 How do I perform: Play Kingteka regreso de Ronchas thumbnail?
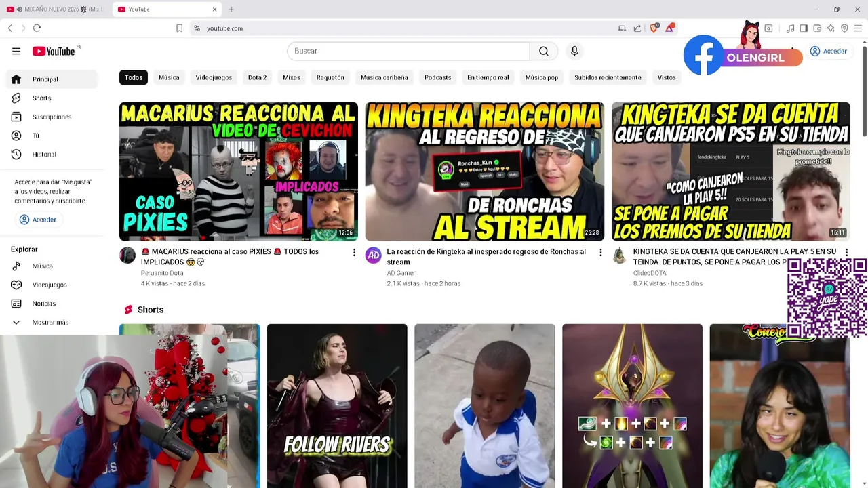click(x=484, y=171)
